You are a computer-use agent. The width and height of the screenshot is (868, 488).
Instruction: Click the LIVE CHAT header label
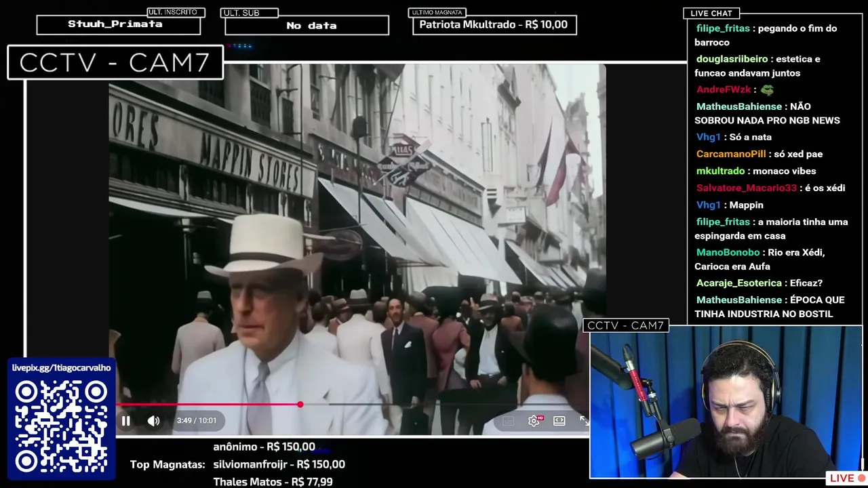coord(711,13)
